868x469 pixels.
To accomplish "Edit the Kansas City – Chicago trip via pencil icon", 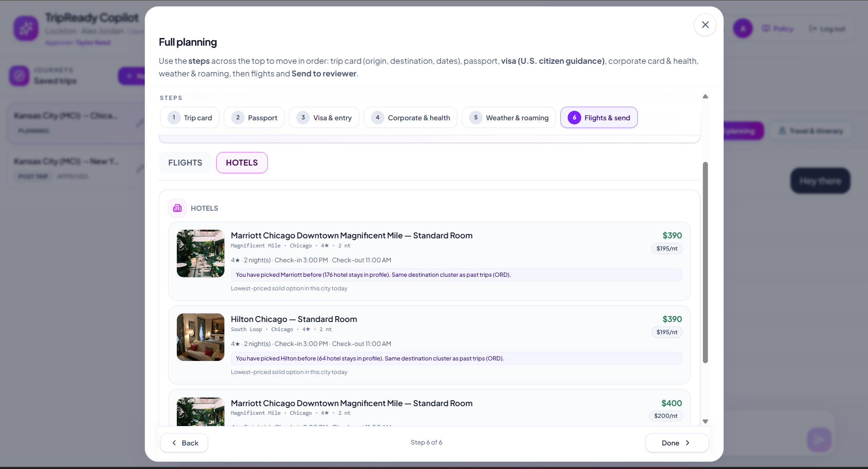I will point(140,123).
